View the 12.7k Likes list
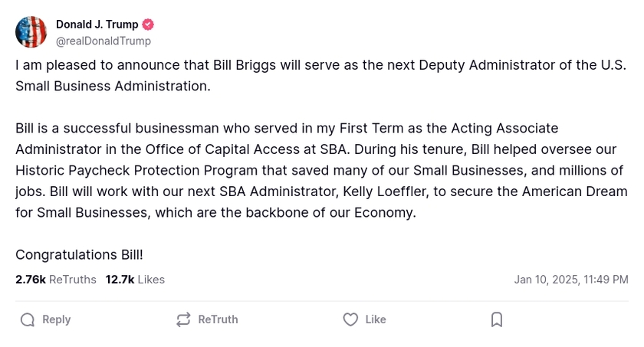 point(135,280)
